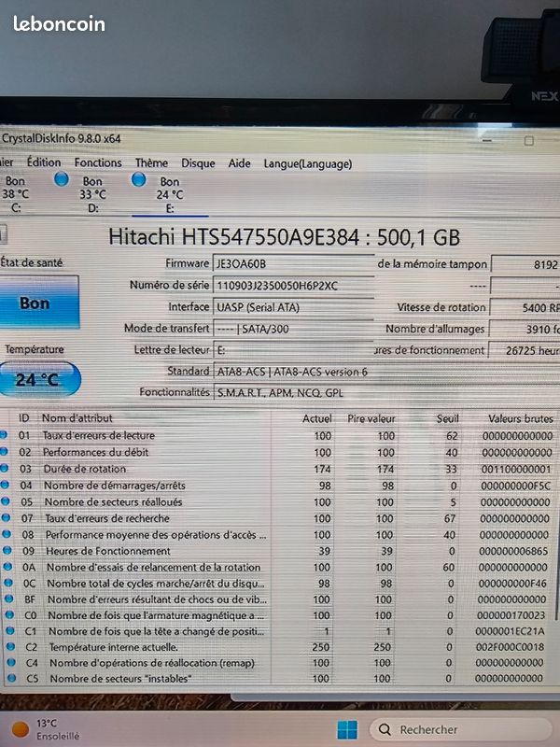Click the Seuil column header
Viewport: 560px width, 747px height.
(448, 418)
